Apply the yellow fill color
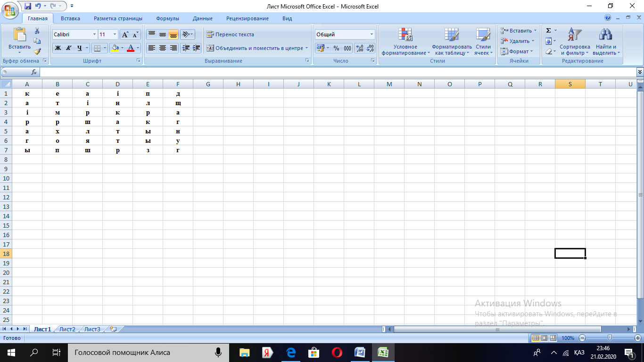Image resolution: width=644 pixels, height=362 pixels. click(x=115, y=48)
